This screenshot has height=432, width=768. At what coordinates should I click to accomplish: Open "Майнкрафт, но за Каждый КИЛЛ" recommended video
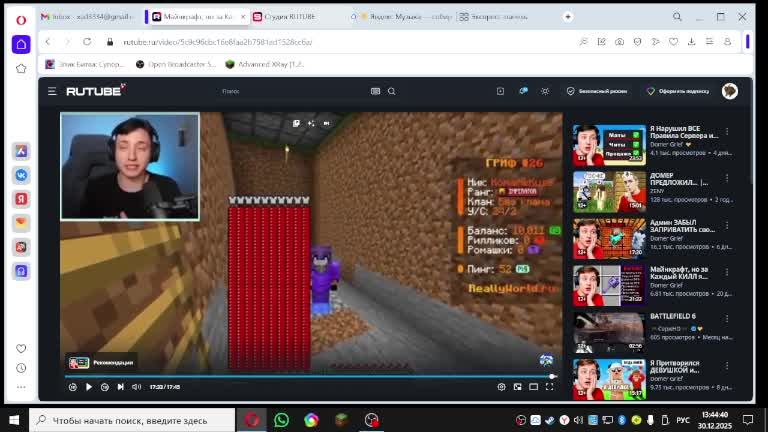[609, 286]
